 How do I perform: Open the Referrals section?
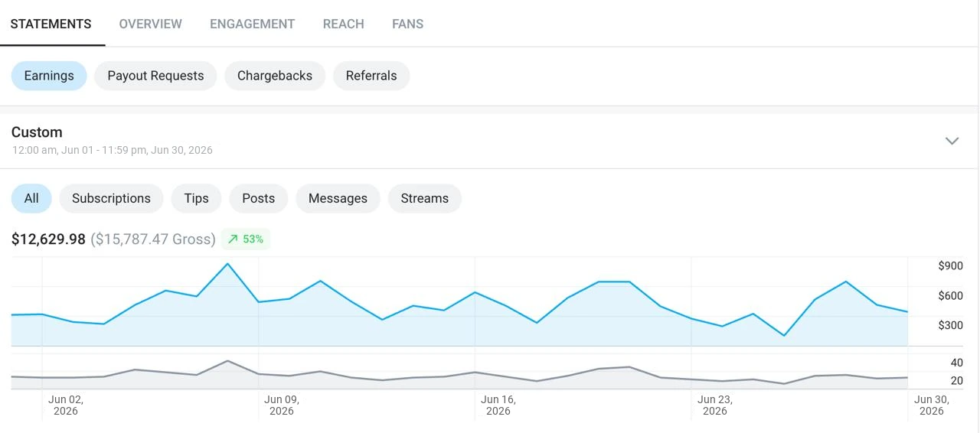tap(371, 76)
